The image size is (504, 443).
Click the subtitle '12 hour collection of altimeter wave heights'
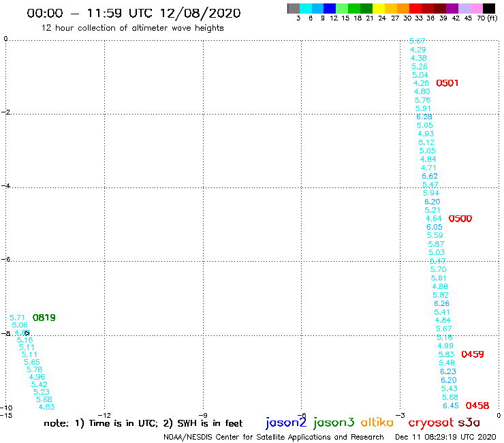[132, 28]
